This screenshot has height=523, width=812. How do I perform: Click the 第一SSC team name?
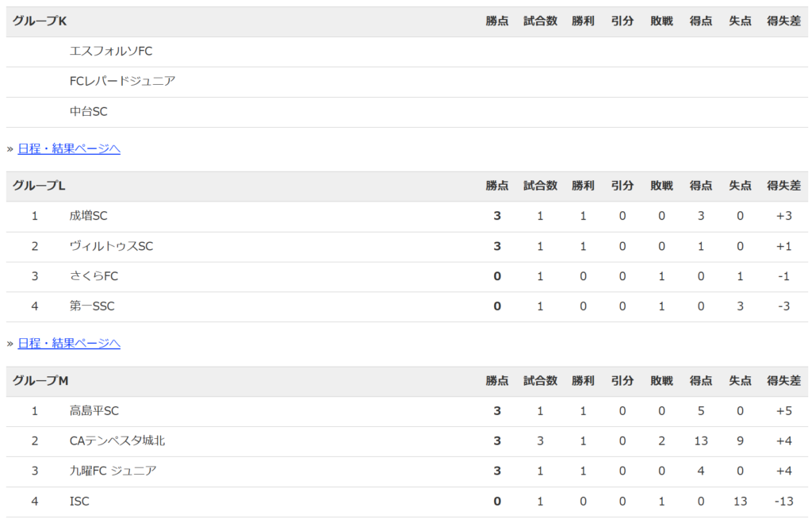92,306
